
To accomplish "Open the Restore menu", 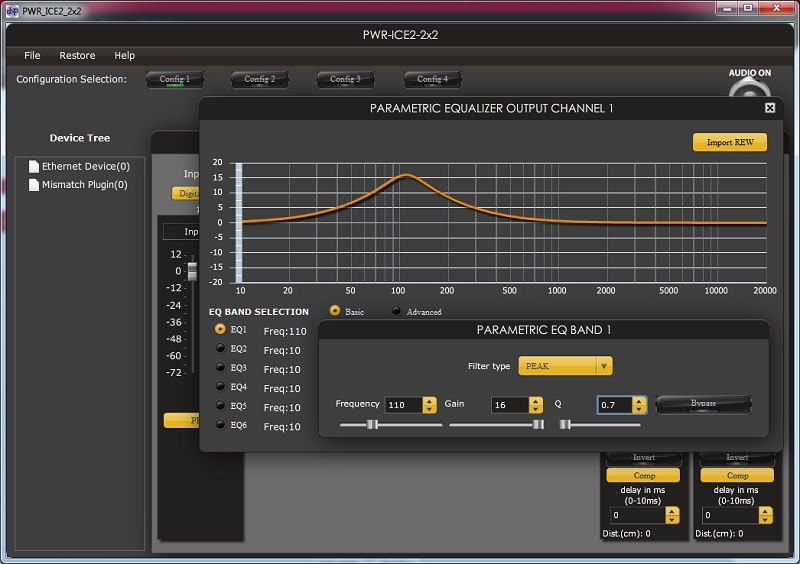I will click(x=77, y=56).
